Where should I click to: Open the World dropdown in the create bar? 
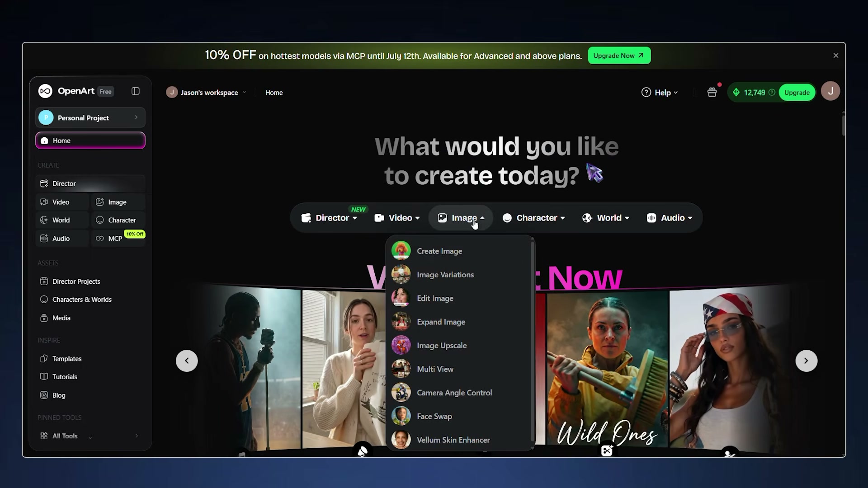(606, 218)
